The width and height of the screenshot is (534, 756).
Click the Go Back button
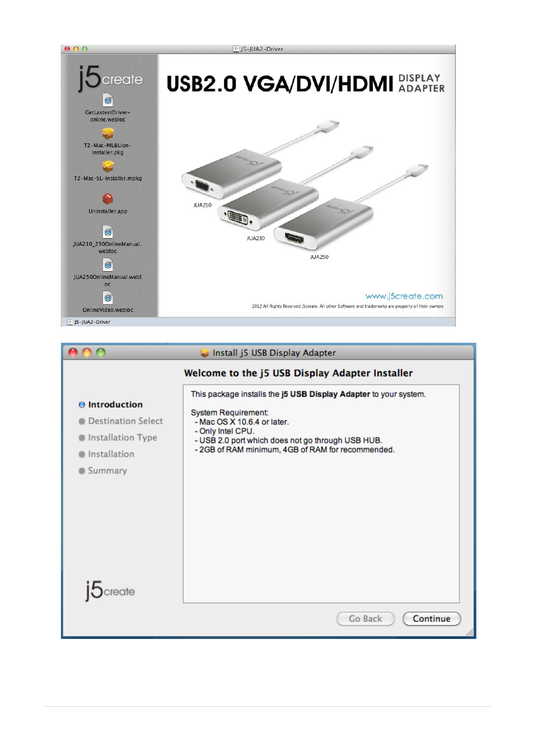(366, 619)
